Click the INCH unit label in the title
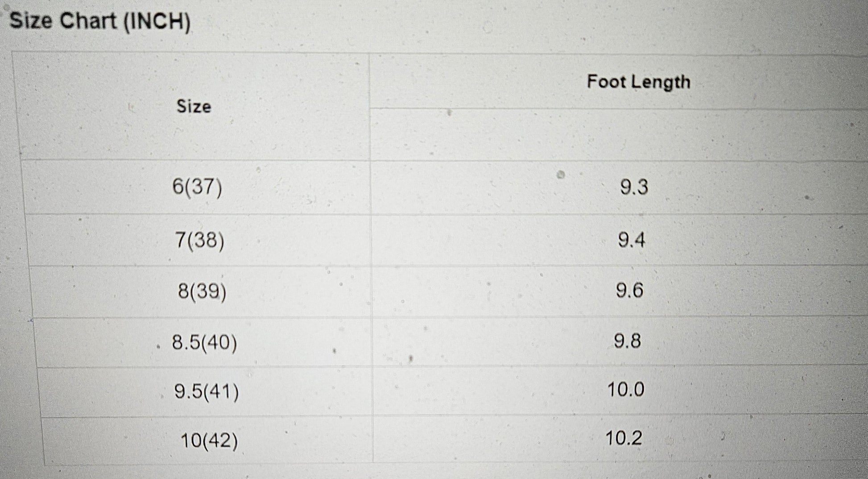The image size is (868, 479). pyautogui.click(x=157, y=22)
